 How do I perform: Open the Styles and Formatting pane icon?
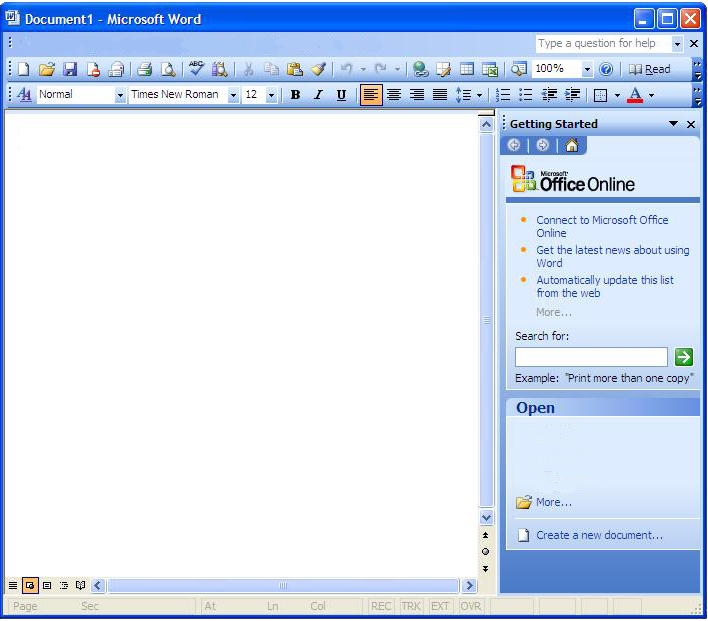(24, 95)
